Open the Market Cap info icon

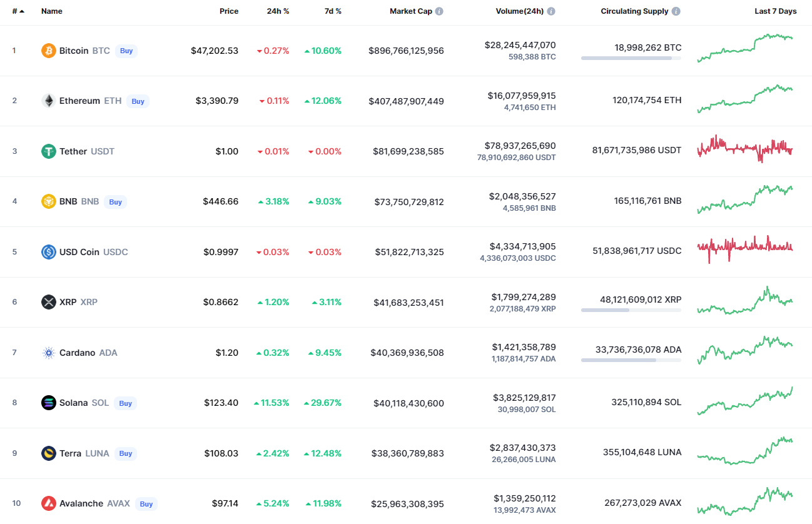pos(439,11)
